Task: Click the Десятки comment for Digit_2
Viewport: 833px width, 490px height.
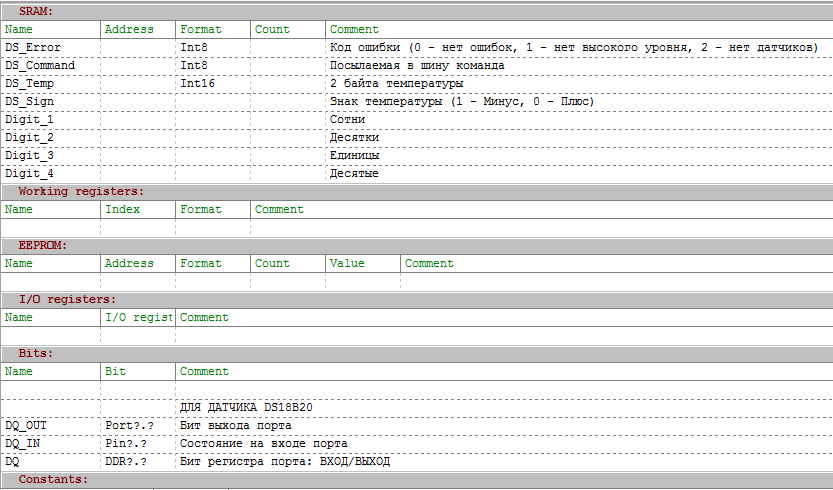Action: [x=354, y=137]
